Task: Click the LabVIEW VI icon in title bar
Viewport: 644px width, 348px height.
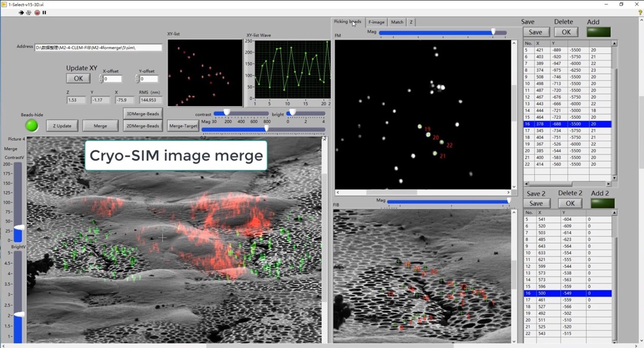Action: click(4, 4)
